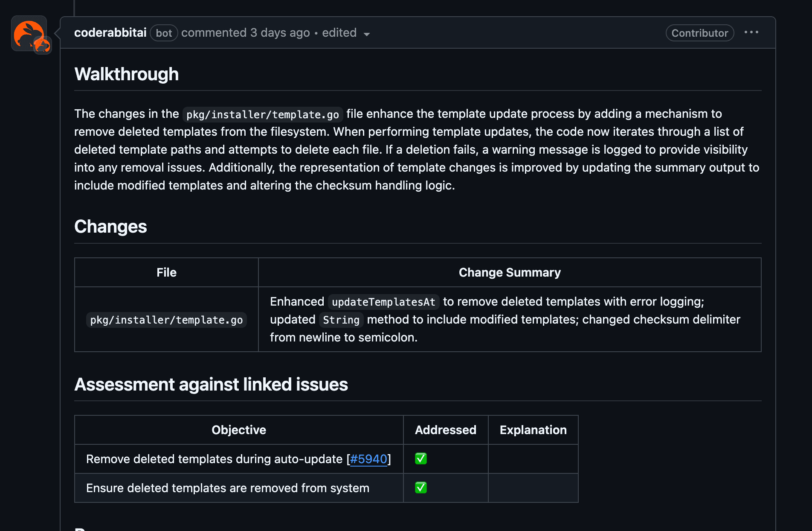Click the 'bot' label beside the username

[x=164, y=33]
